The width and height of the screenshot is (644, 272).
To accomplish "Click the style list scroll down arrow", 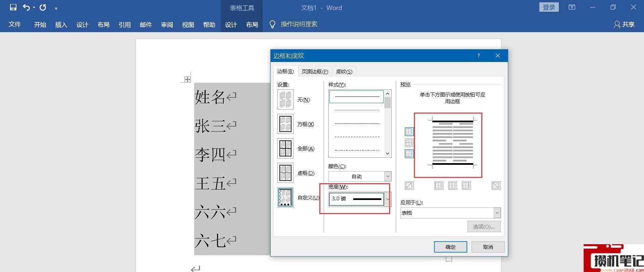I will [x=388, y=154].
